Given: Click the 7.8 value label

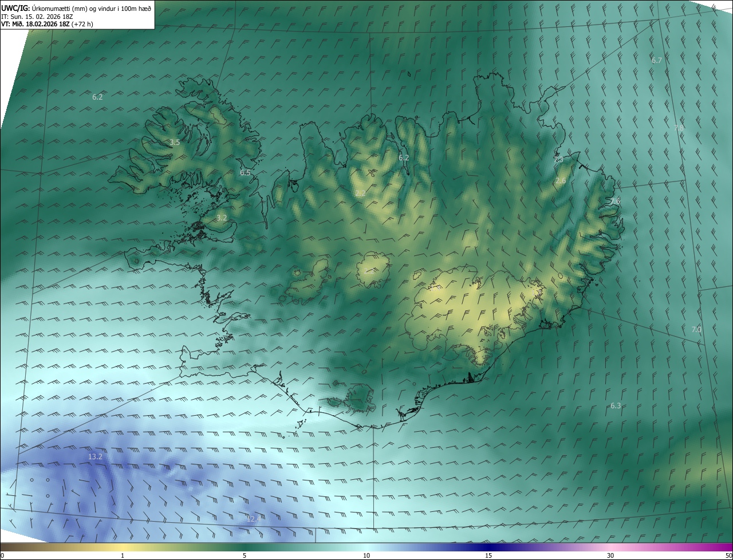Looking at the screenshot, I should 679,128.
